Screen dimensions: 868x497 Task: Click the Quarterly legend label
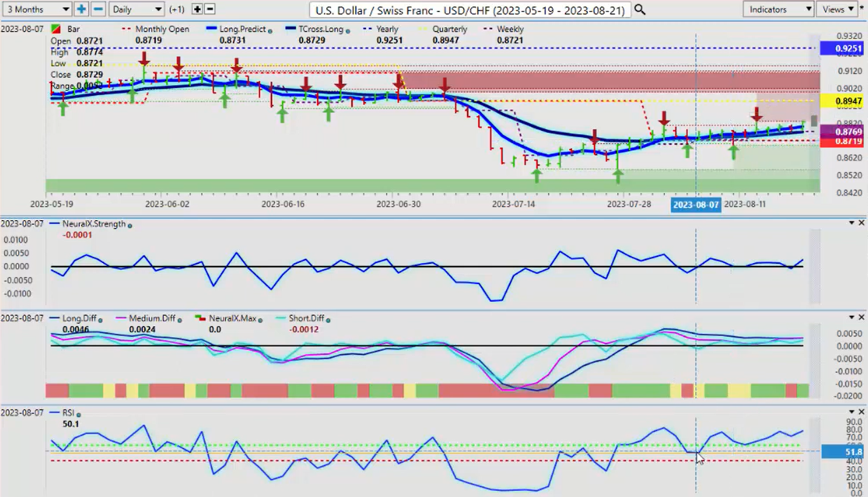pos(449,29)
